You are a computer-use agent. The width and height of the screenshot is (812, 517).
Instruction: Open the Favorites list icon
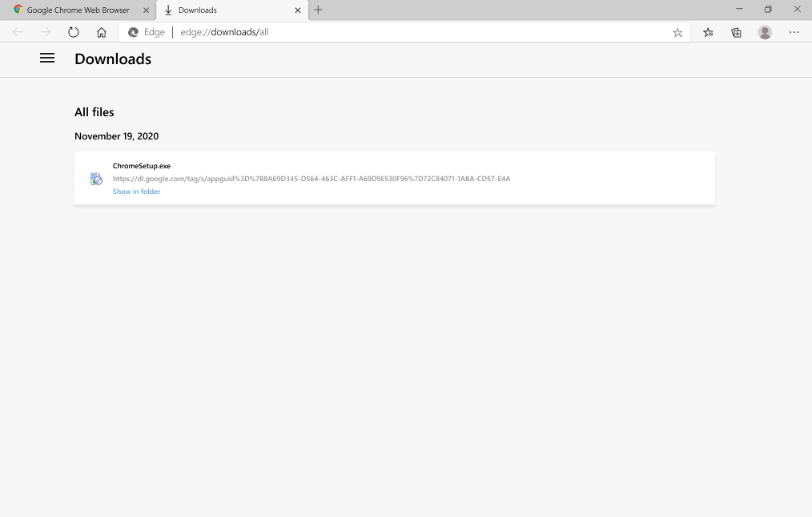pyautogui.click(x=708, y=32)
